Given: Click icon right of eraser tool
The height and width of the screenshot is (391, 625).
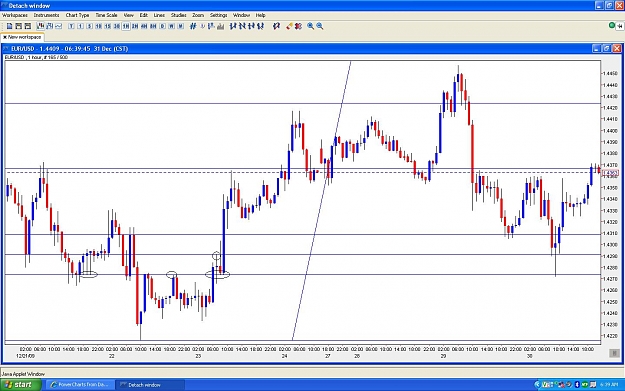Looking at the screenshot, I should pyautogui.click(x=298, y=26).
